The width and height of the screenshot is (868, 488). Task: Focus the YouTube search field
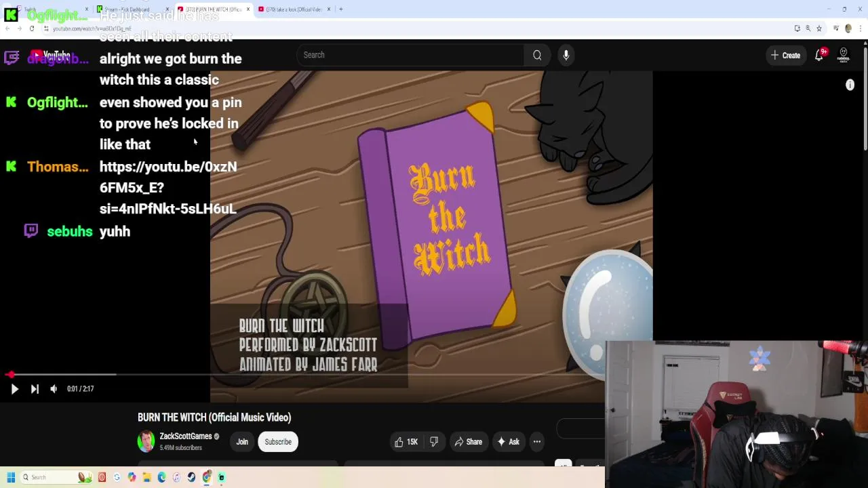410,55
